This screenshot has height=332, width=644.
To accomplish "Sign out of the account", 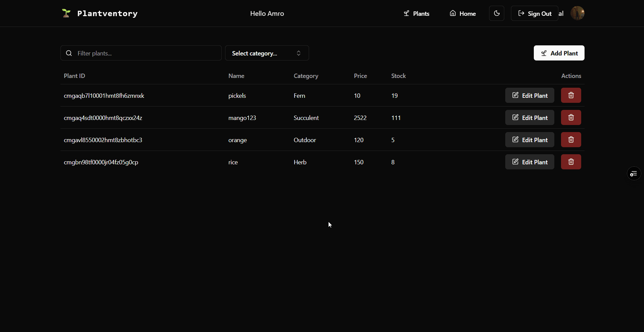I will point(534,14).
